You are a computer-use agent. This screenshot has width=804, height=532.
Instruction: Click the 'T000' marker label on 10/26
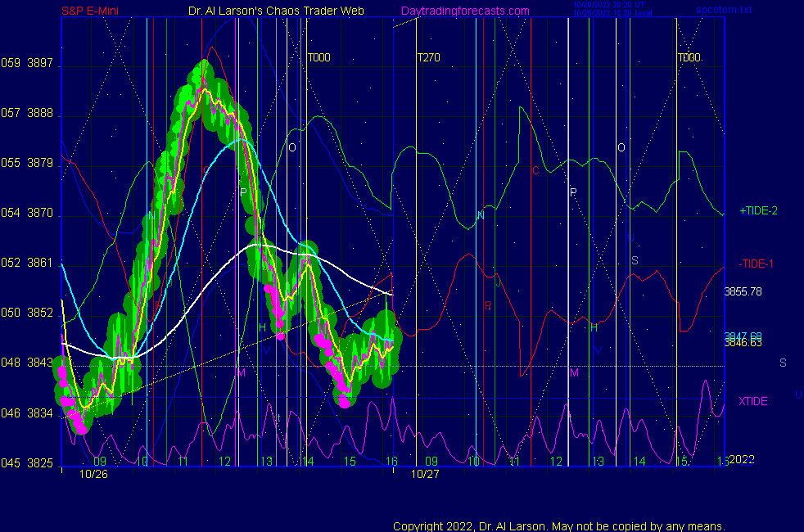[319, 57]
